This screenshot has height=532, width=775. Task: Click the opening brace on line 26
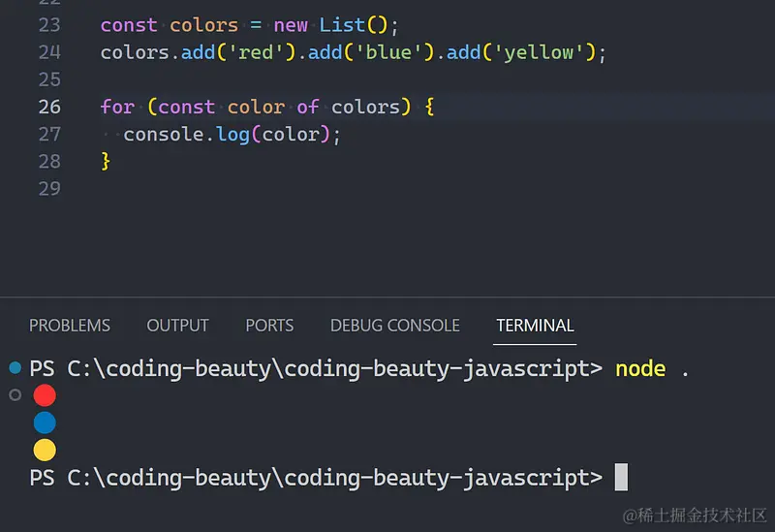coord(429,107)
